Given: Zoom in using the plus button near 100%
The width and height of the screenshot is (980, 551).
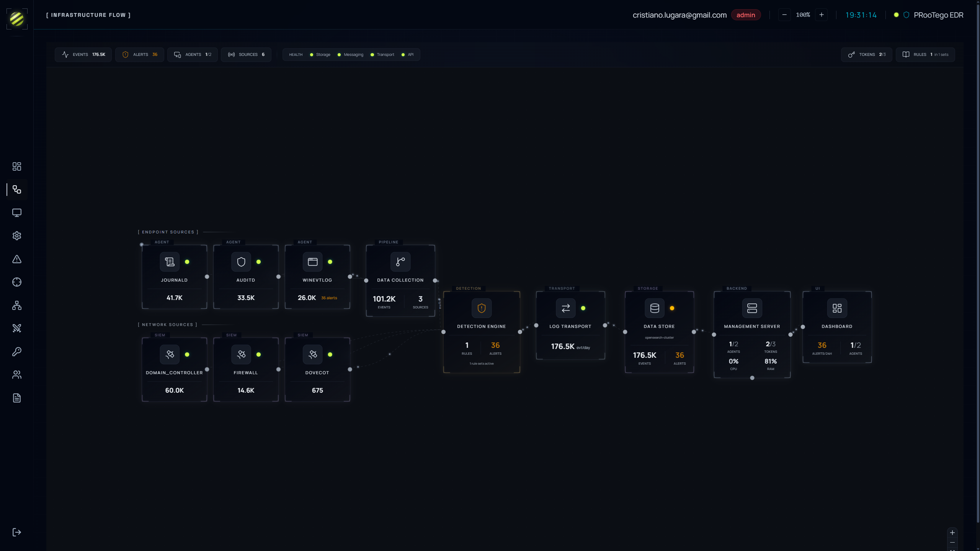Looking at the screenshot, I should [x=822, y=15].
